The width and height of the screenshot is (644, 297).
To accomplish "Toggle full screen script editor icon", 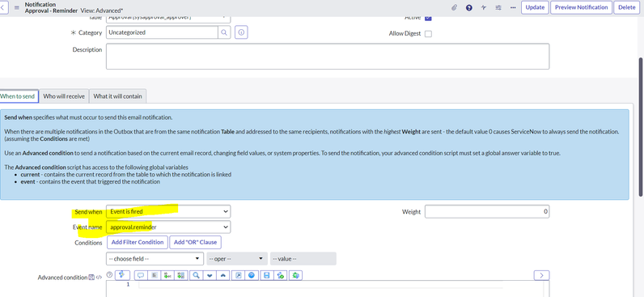I will pos(238,275).
